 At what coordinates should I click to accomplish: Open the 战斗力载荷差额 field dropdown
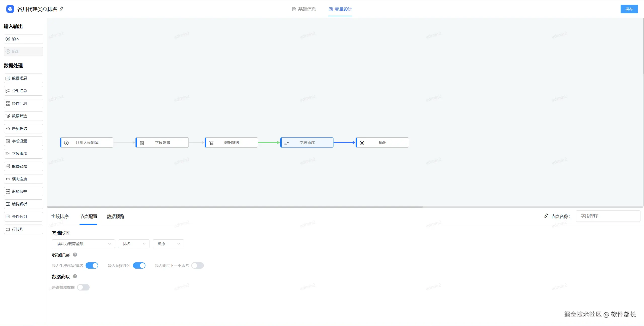point(83,244)
